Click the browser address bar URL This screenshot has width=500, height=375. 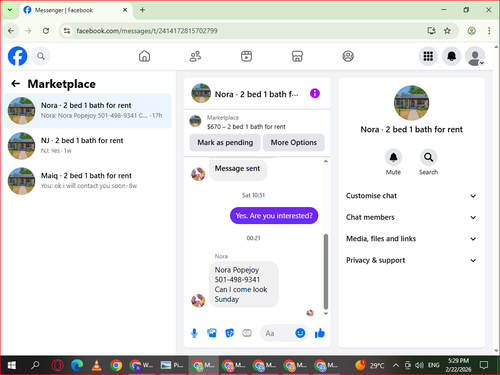click(x=147, y=31)
